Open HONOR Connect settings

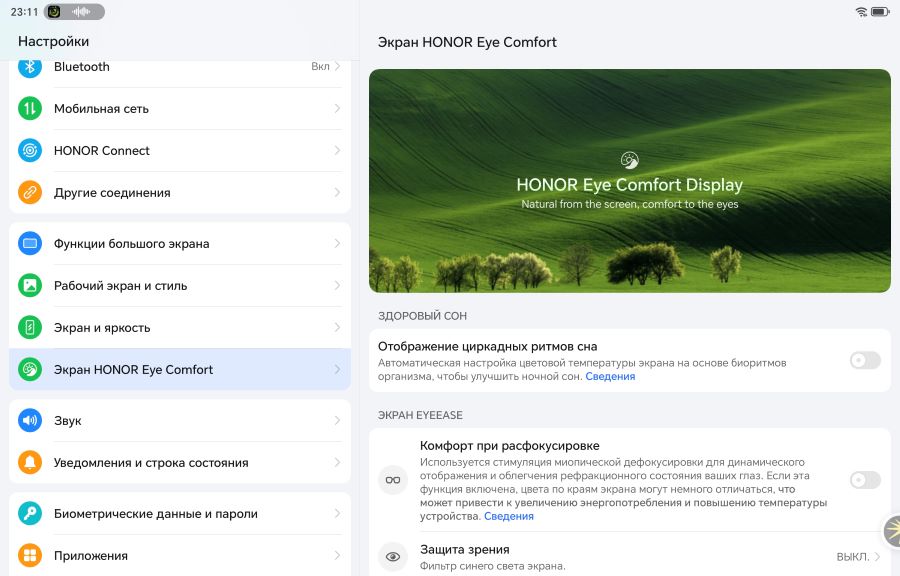coord(180,150)
